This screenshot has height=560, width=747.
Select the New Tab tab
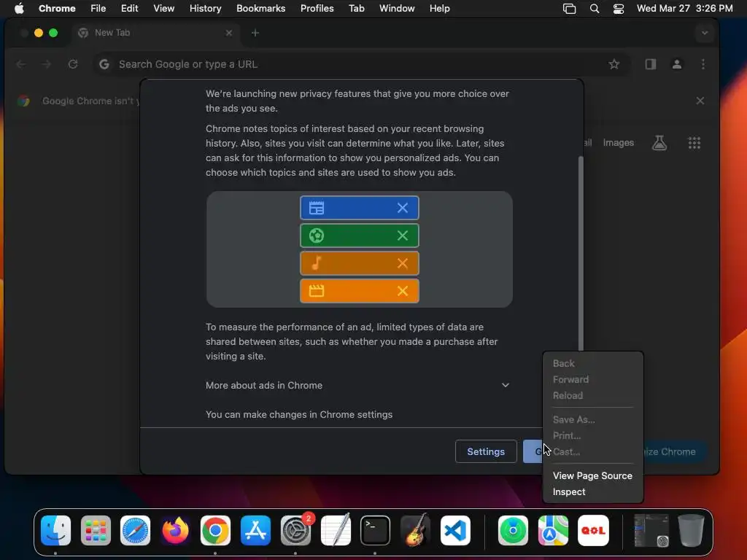click(155, 33)
